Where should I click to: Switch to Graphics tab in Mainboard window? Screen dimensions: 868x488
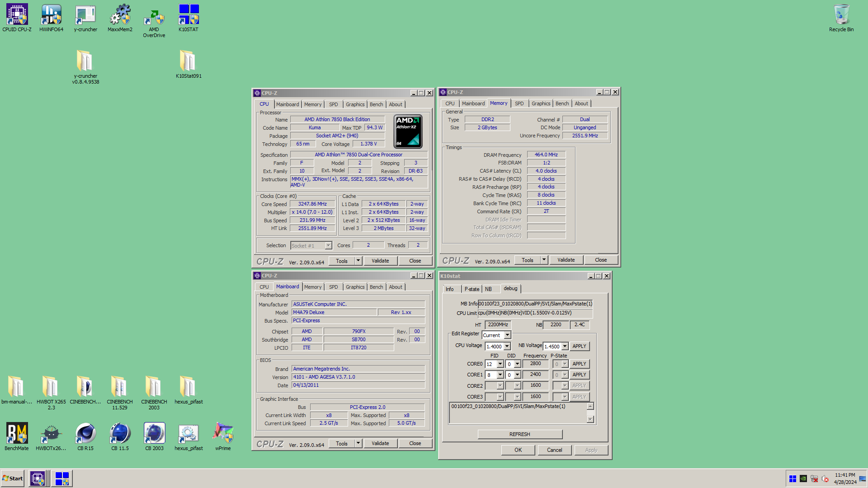355,287
